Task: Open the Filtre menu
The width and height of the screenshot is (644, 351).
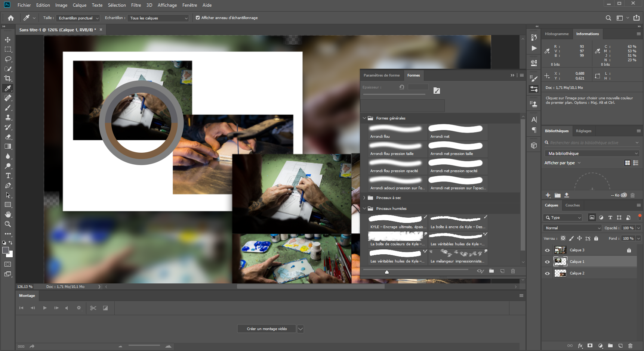Action: (136, 5)
